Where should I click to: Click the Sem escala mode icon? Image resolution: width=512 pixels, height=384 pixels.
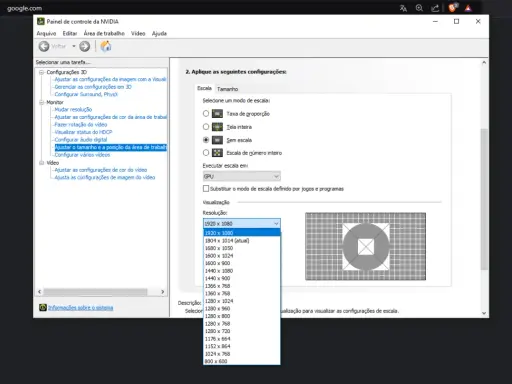(x=217, y=140)
